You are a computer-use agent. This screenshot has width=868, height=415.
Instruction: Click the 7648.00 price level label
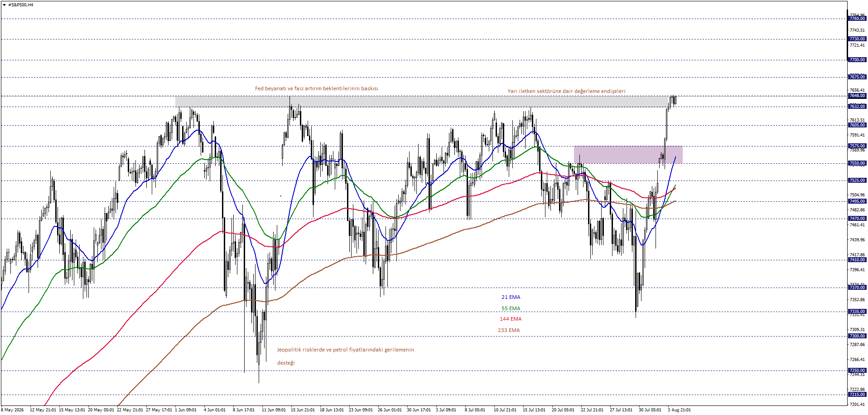[857, 96]
